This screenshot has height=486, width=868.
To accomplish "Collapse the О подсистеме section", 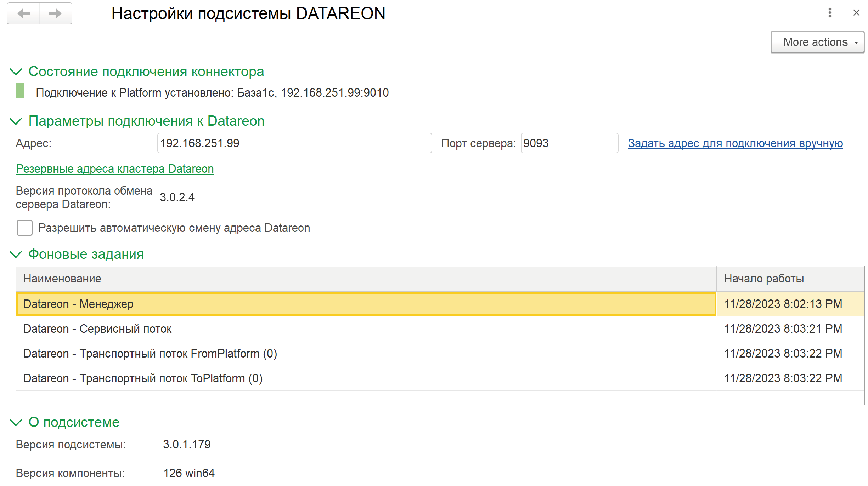I will [16, 422].
